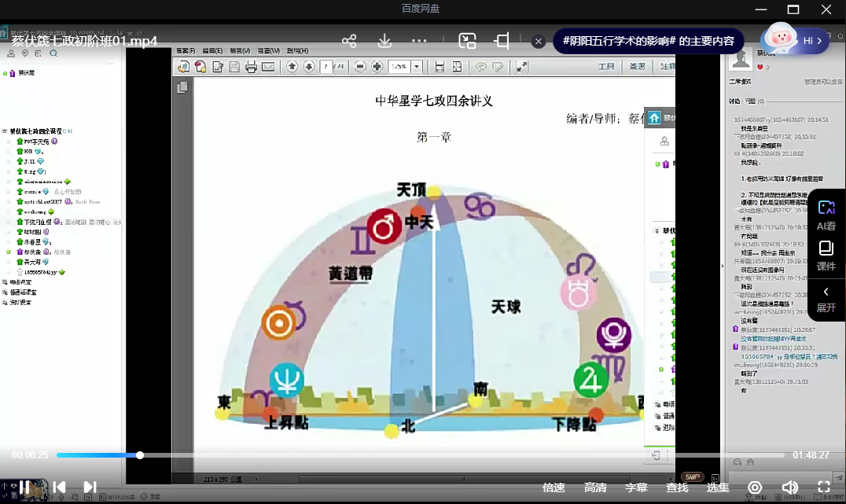The image size is (846, 504).
Task: Click the second PDF export toolbar icon
Action: pos(200,67)
